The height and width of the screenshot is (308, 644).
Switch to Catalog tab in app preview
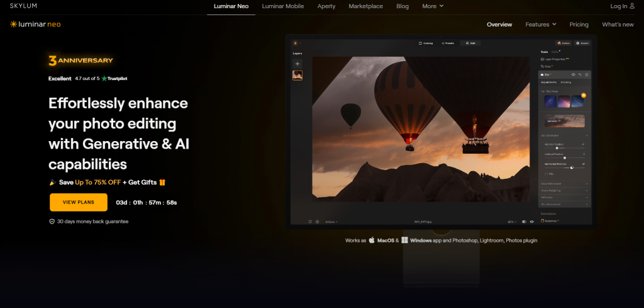(x=426, y=43)
